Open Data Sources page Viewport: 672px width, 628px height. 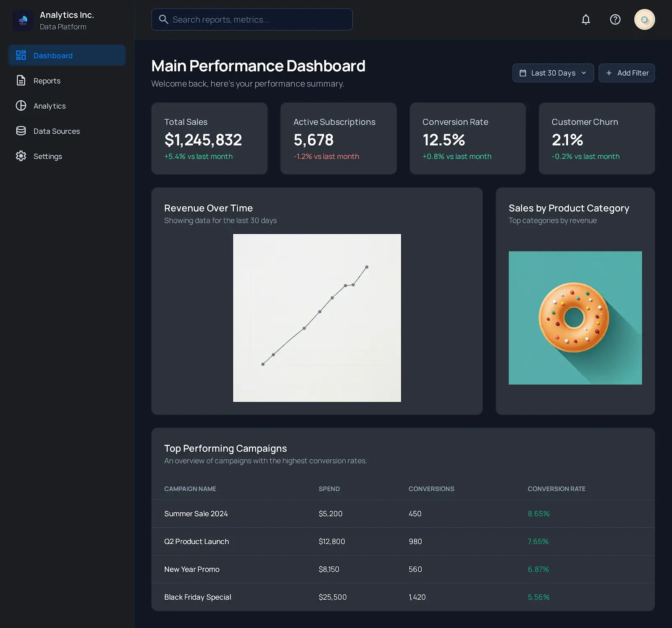67,131
